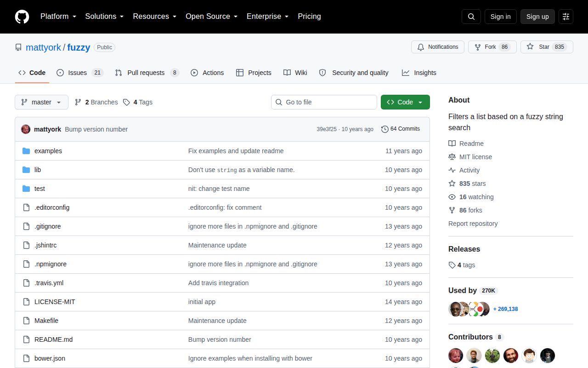Open first contributor avatar
588x368 pixels.
click(x=456, y=356)
